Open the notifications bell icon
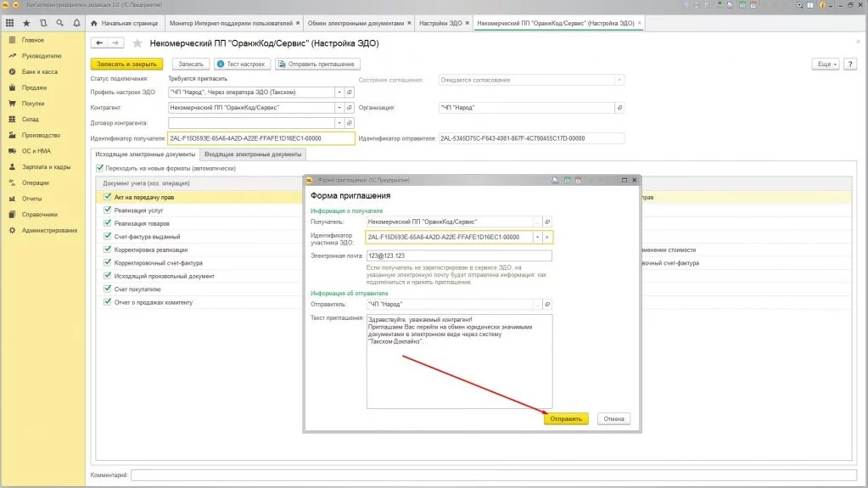868x488 pixels. pos(75,23)
